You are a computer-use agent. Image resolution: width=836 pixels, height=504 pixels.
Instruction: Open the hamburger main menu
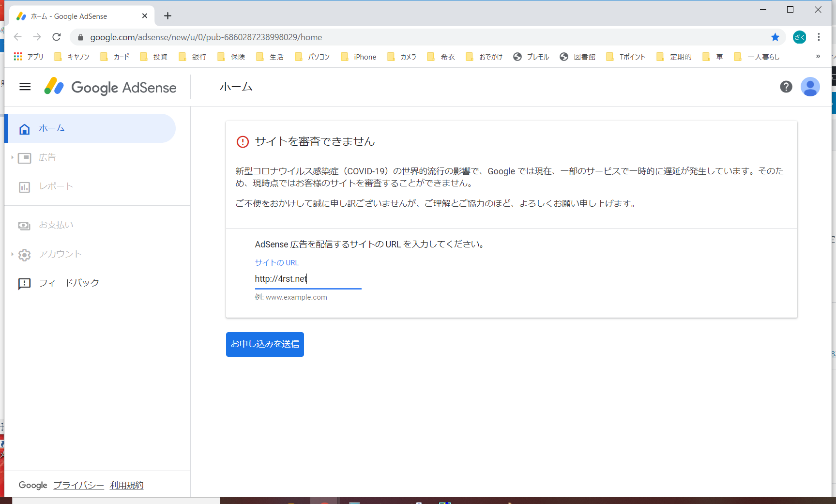(x=25, y=87)
